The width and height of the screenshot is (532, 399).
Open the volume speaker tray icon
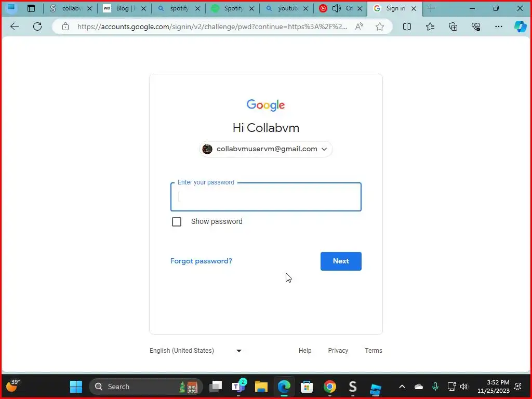pos(464,387)
